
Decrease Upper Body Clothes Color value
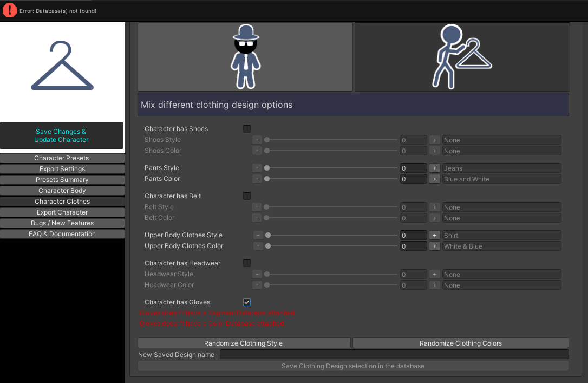click(x=258, y=246)
